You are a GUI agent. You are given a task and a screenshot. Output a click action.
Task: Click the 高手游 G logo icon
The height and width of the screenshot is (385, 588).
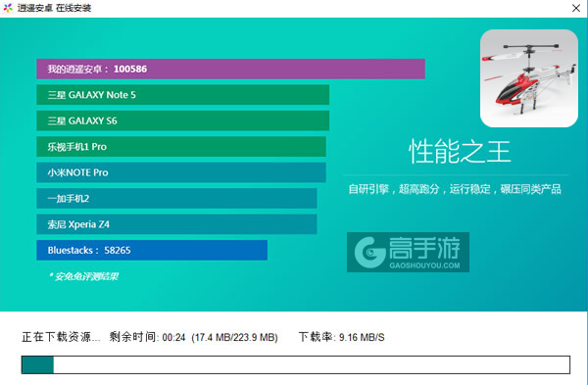click(x=369, y=252)
